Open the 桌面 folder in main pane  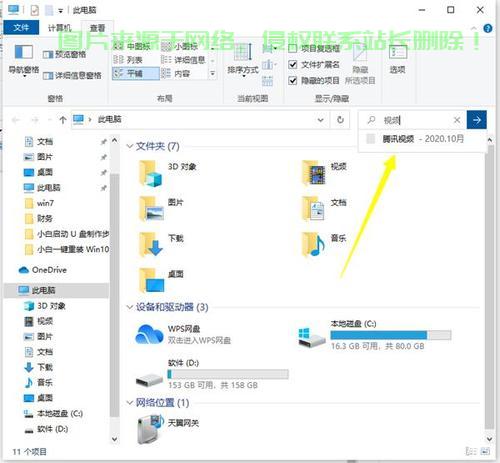(x=161, y=281)
